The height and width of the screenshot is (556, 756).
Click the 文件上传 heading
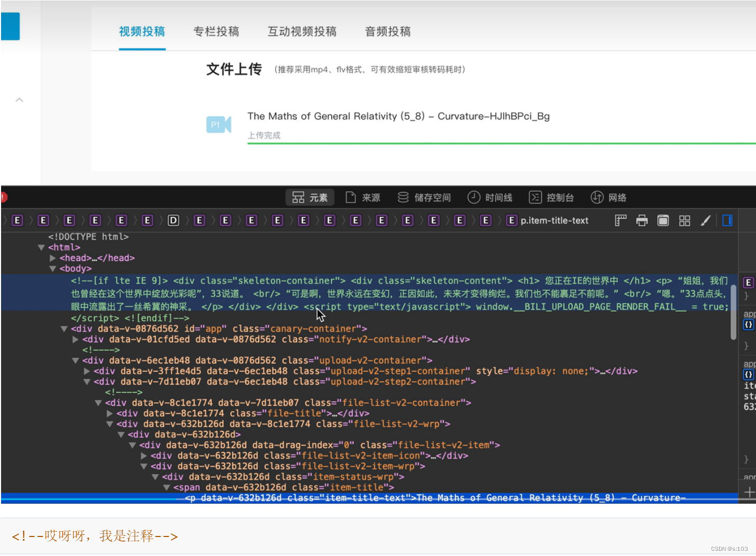234,69
